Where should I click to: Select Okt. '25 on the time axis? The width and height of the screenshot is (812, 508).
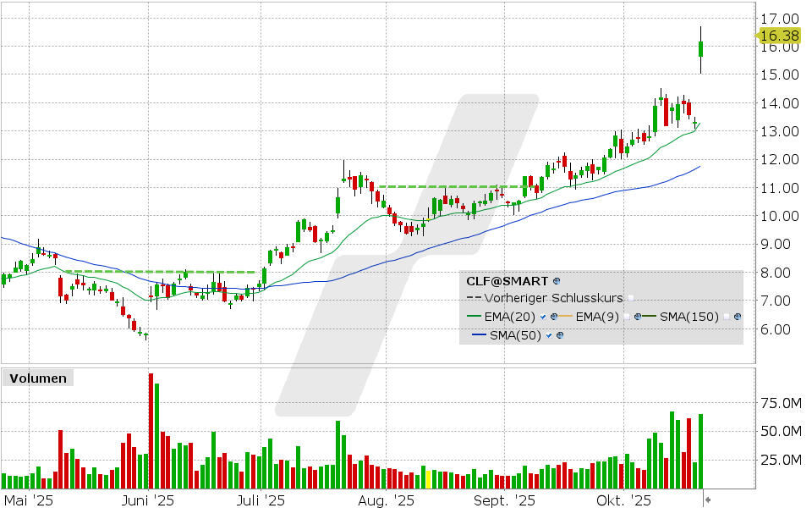point(623,500)
